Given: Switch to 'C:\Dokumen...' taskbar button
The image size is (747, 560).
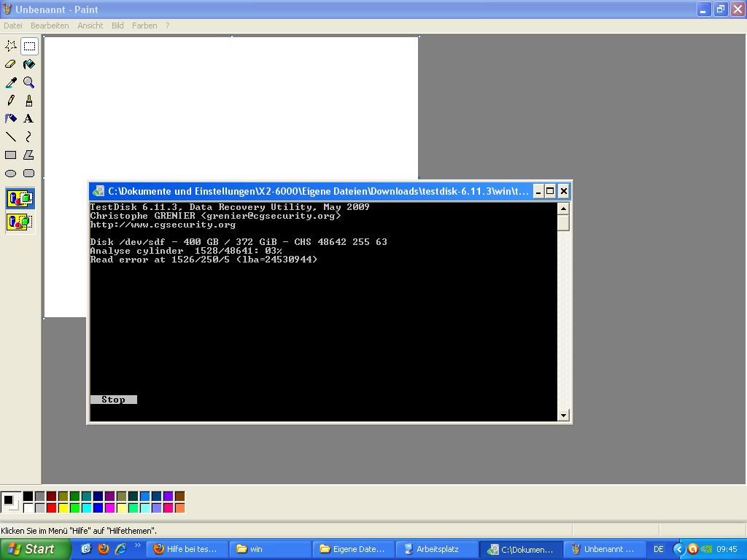Looking at the screenshot, I should coord(521,549).
